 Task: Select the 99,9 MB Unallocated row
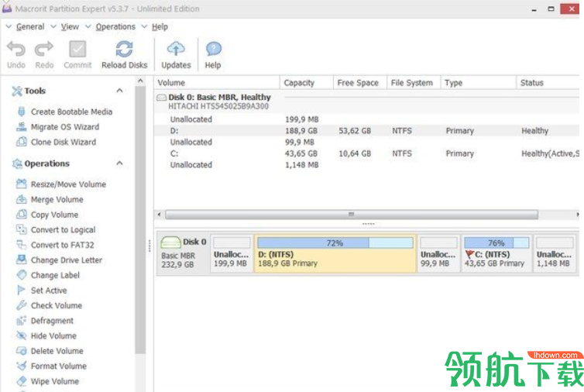coord(367,142)
